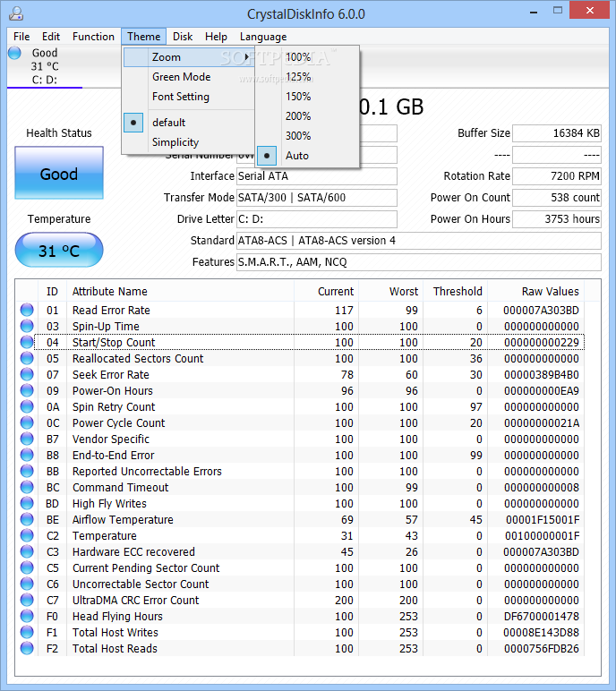The height and width of the screenshot is (691, 616).
Task: Click the Raw Values column header
Action: coord(535,291)
